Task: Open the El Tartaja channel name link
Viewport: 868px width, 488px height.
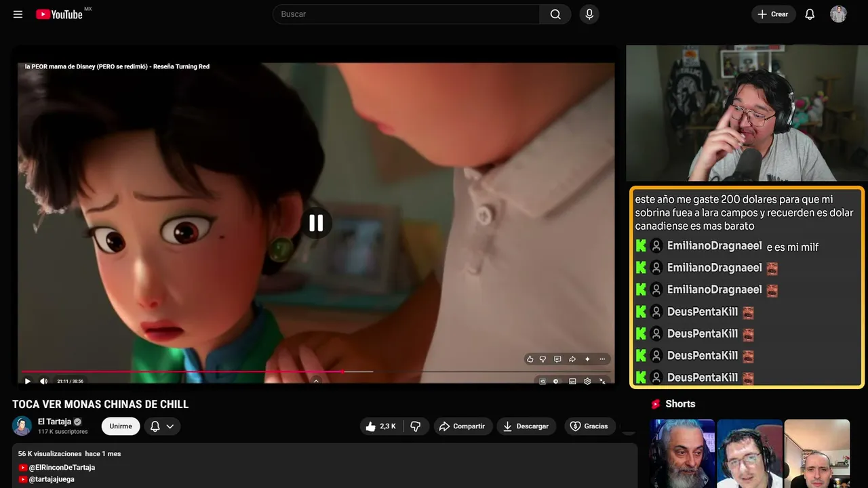Action: click(55, 422)
